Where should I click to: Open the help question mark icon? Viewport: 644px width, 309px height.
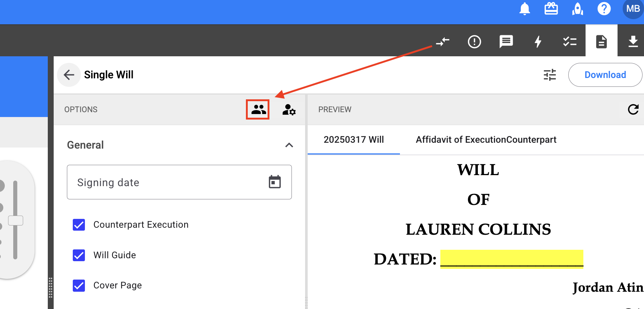tap(604, 9)
